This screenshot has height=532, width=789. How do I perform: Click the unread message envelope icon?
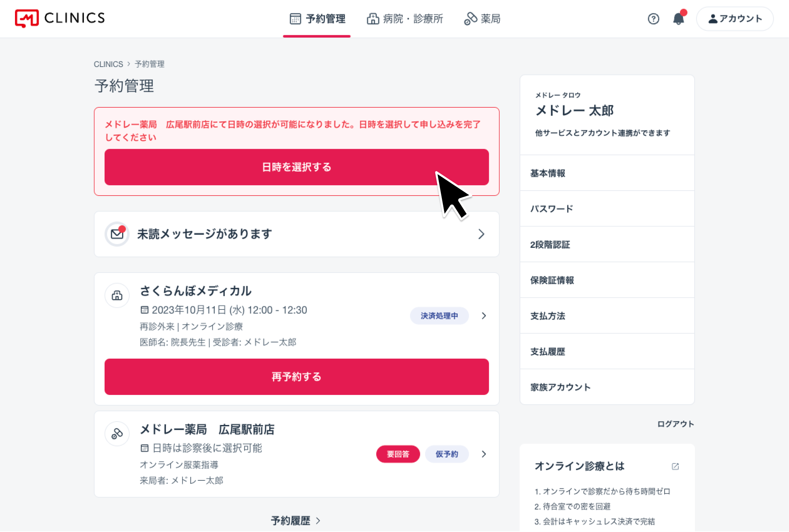point(117,234)
